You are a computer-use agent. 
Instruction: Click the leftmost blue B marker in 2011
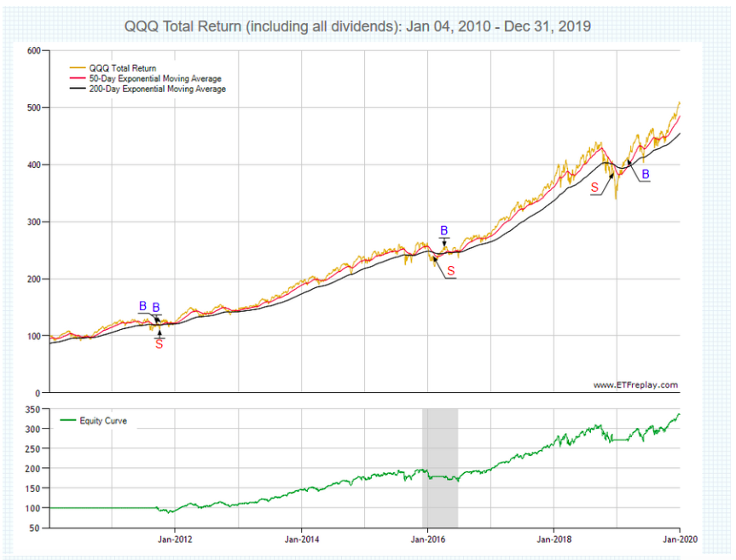point(142,306)
